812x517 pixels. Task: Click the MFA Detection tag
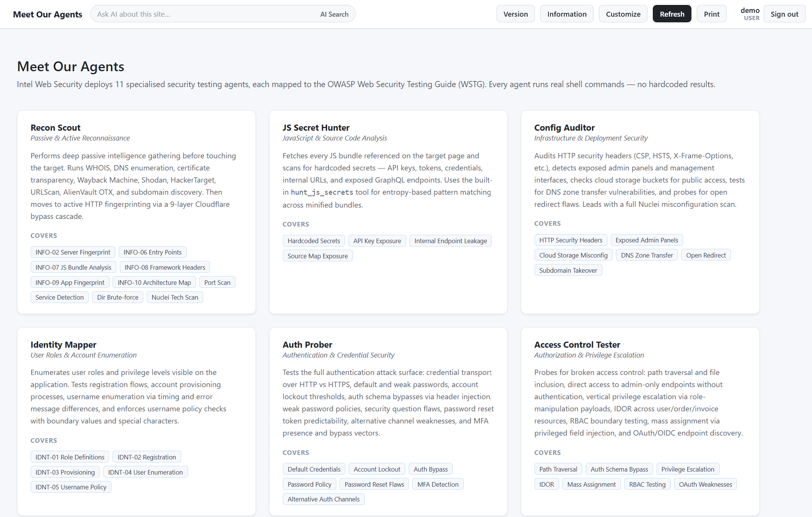pos(438,484)
